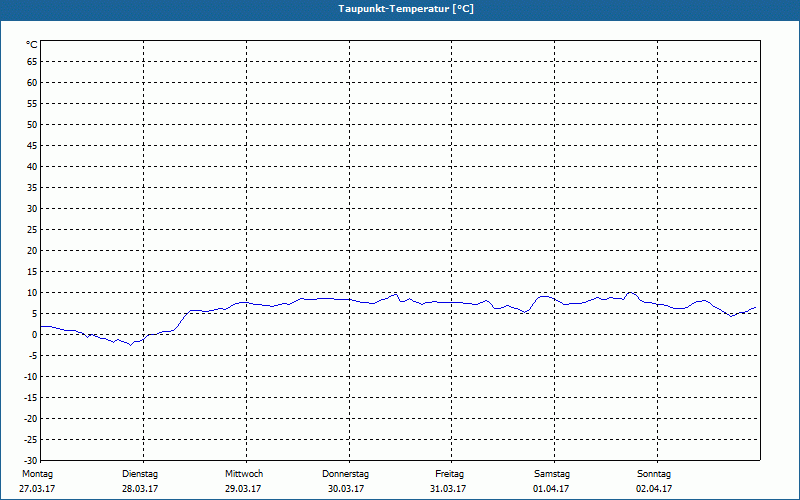This screenshot has width=800, height=500.
Task: Click the 10 y-axis value
Action: pos(32,293)
